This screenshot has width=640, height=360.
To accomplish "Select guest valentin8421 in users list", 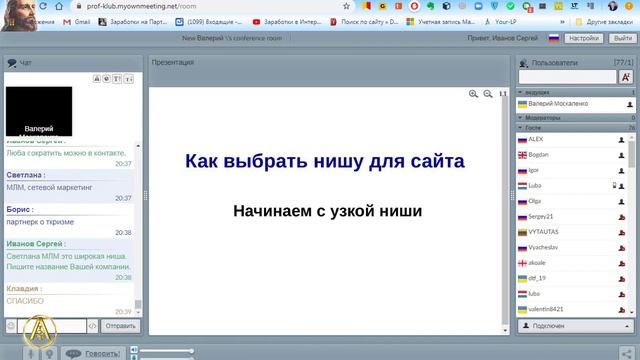I will [x=571, y=309].
